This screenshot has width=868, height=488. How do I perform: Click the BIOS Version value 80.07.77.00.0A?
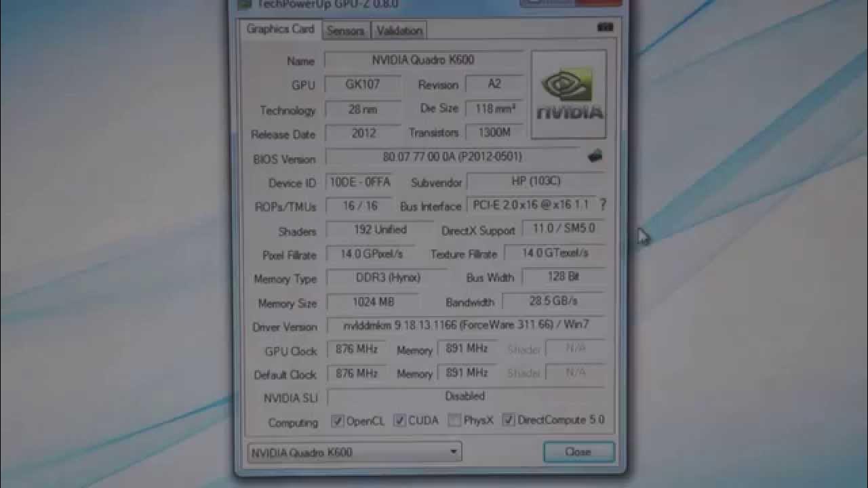452,157
